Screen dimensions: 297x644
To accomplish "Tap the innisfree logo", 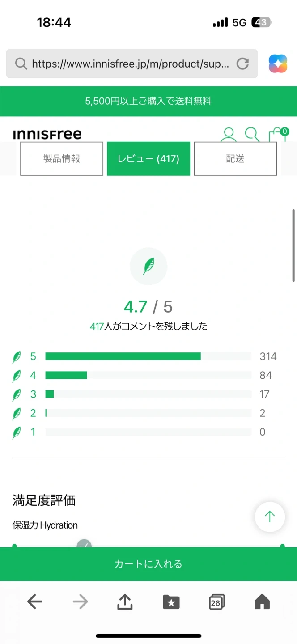I will [47, 134].
